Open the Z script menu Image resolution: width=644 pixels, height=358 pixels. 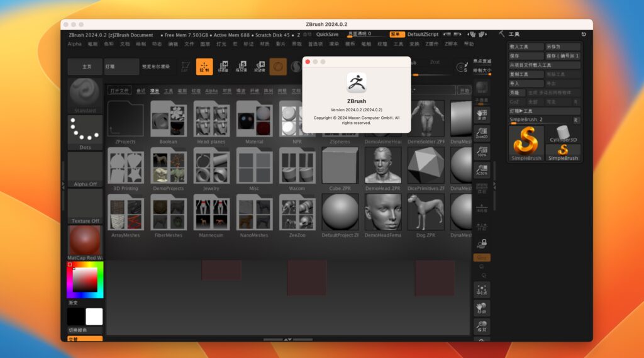coord(451,44)
